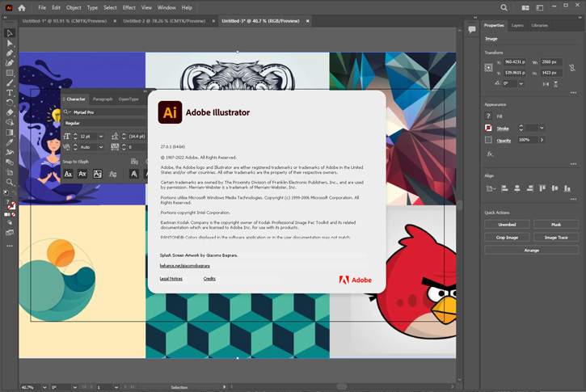
Task: Click Flip Vertical icon in Transform
Action: (556, 84)
